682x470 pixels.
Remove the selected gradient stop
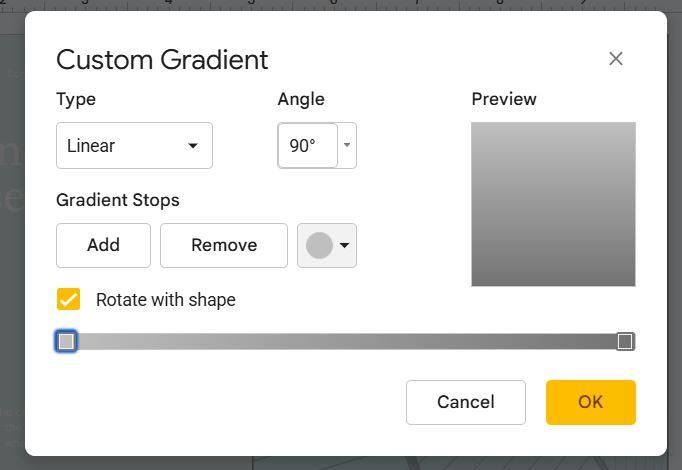[224, 245]
